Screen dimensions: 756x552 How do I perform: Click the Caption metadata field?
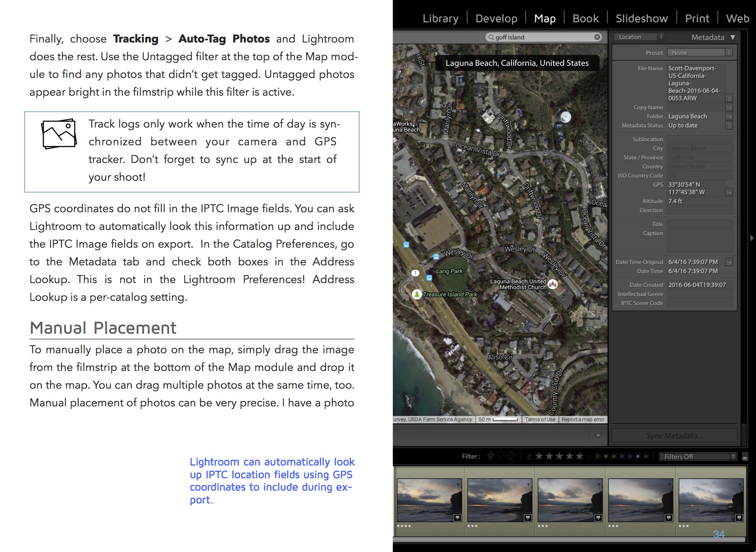pyautogui.click(x=700, y=241)
